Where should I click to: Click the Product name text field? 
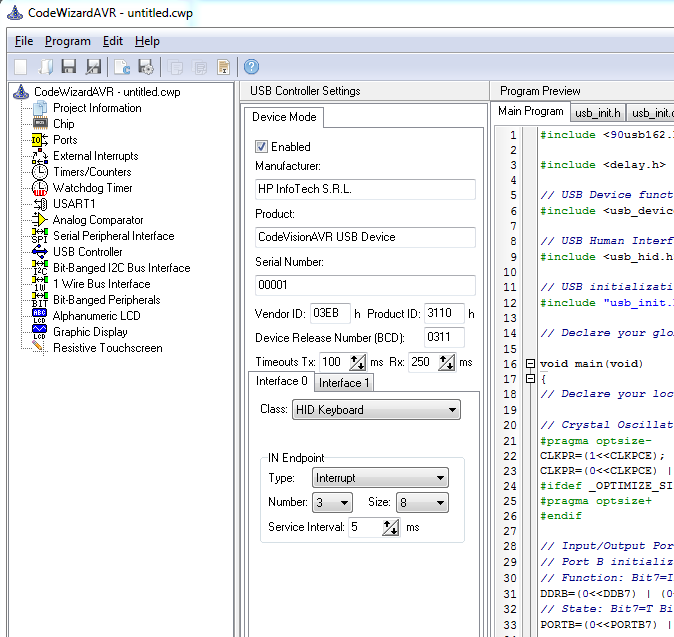tap(365, 237)
